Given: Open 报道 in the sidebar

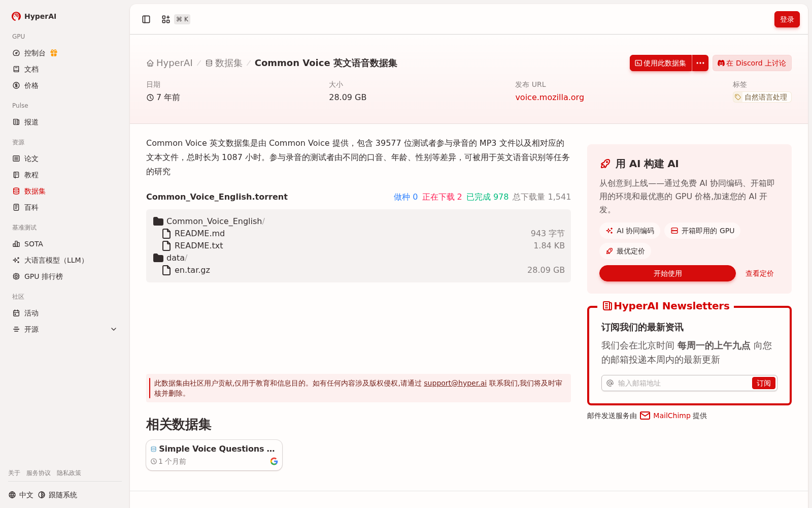Looking at the screenshot, I should (31, 122).
